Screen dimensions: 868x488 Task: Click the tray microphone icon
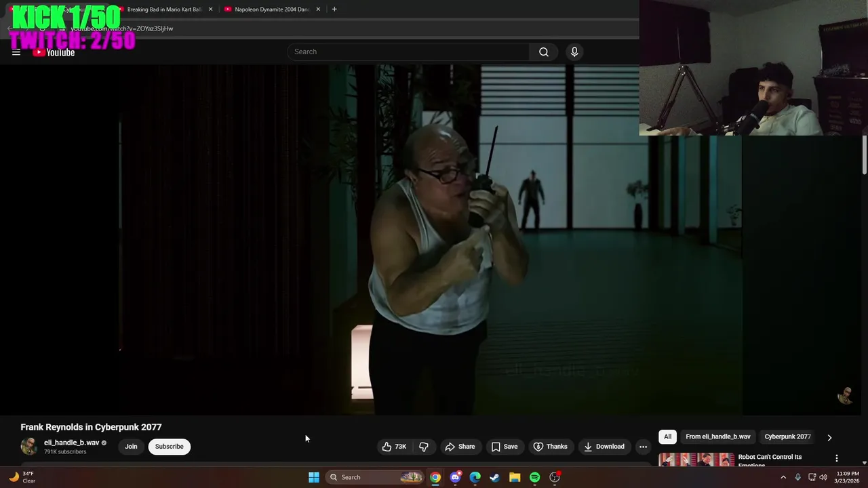(x=797, y=477)
